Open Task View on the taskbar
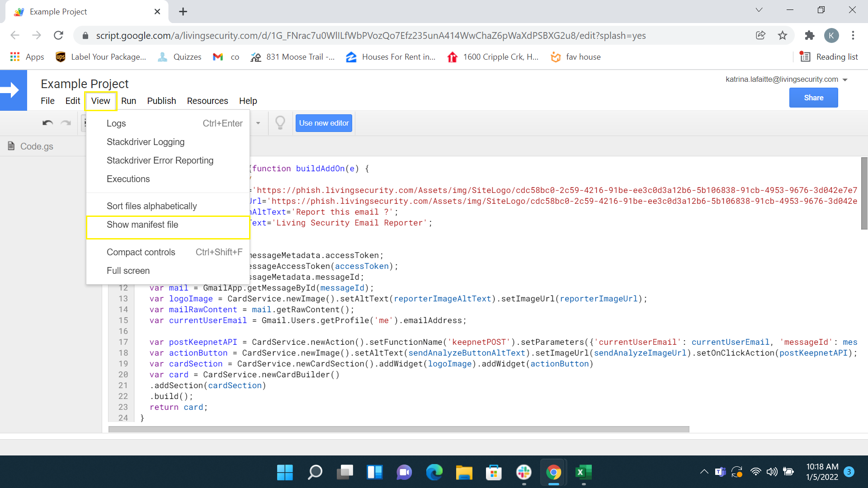Screen dimensions: 868x488 click(345, 473)
